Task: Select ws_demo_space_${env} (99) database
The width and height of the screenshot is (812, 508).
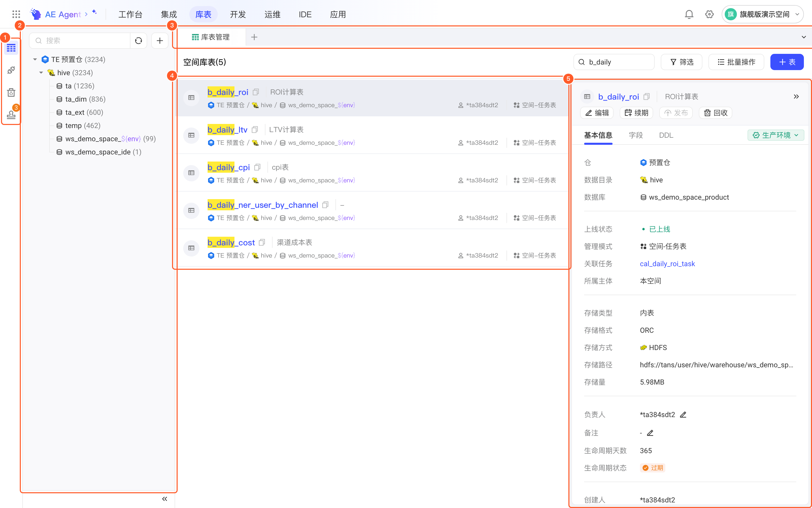Action: (x=106, y=139)
